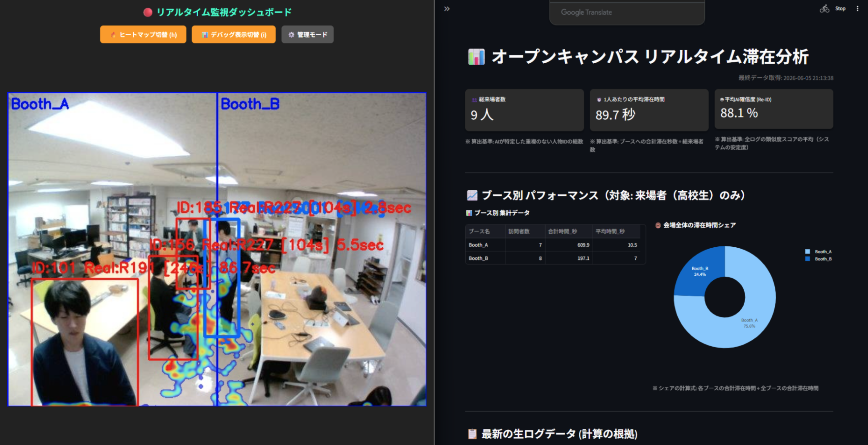Select the Booth_A row name cell

click(x=485, y=245)
